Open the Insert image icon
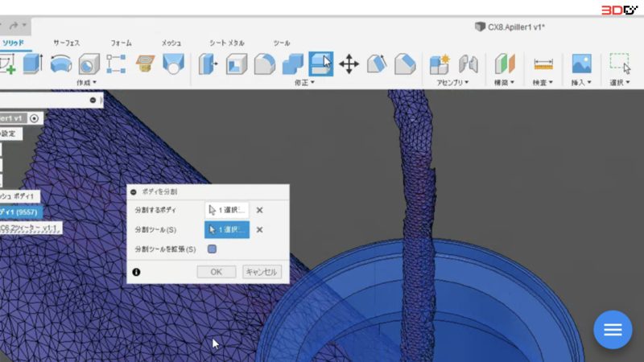 [581, 64]
